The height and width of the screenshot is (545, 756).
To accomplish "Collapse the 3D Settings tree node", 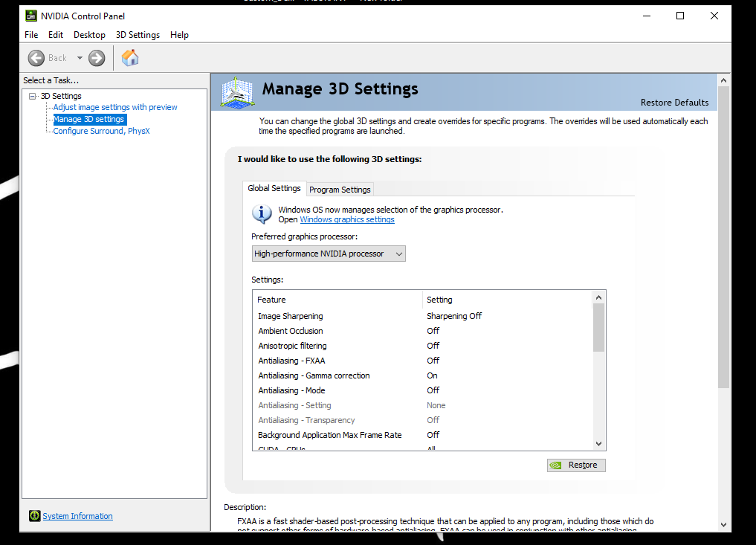I will click(x=32, y=96).
